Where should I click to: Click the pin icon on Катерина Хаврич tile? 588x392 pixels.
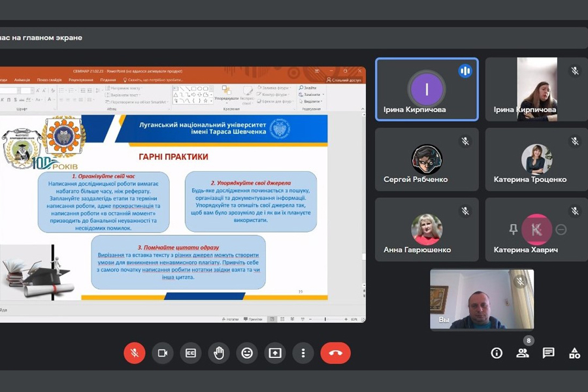pos(513,229)
